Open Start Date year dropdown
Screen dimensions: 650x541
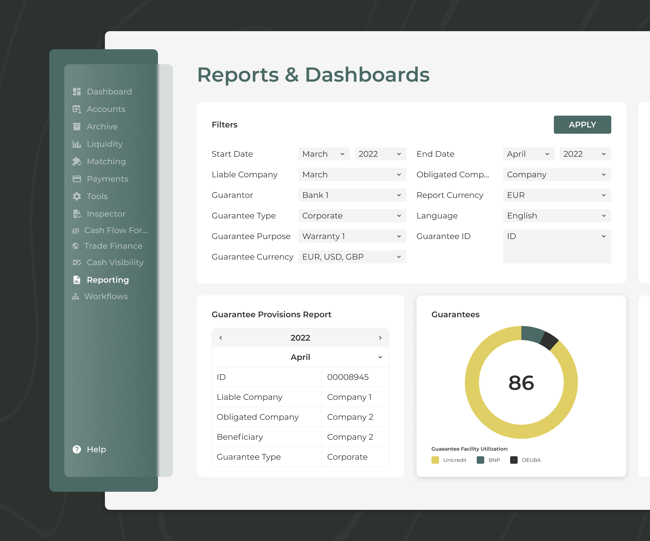[x=380, y=154]
